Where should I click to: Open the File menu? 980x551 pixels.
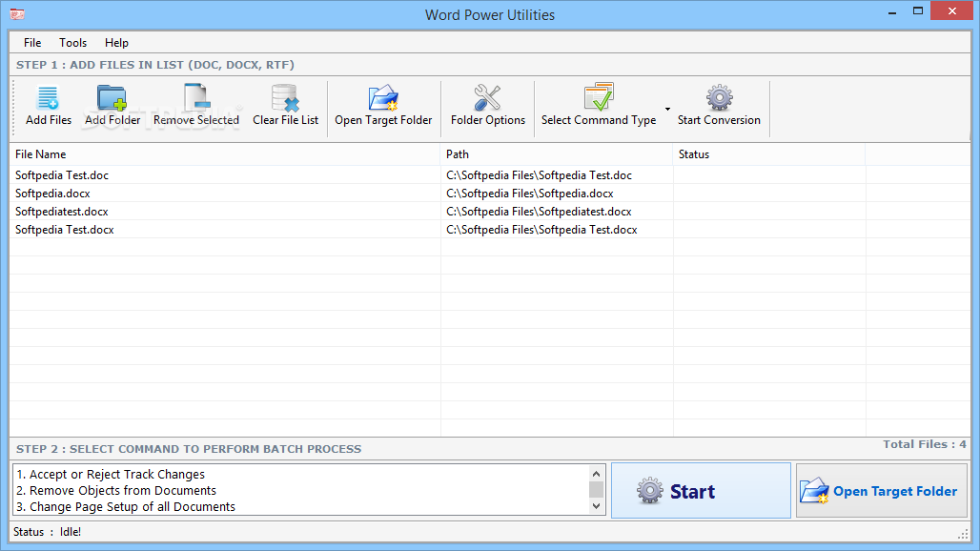coord(32,43)
